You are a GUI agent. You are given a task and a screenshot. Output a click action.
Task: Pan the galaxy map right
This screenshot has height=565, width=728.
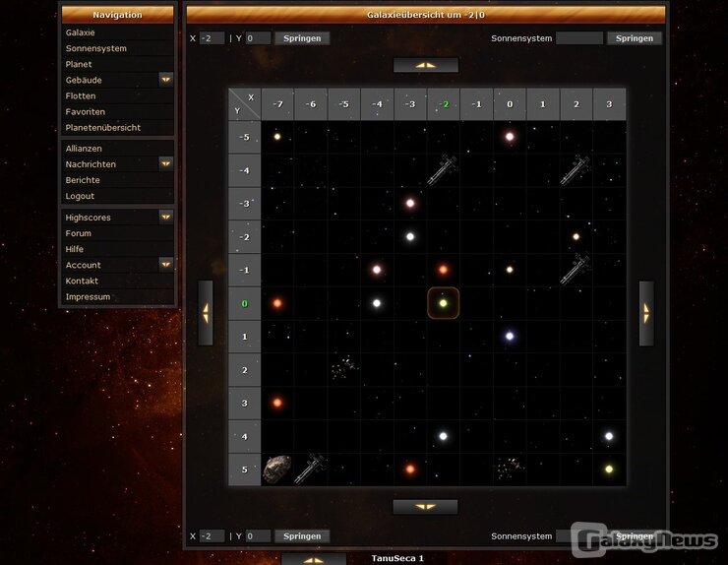pyautogui.click(x=646, y=314)
